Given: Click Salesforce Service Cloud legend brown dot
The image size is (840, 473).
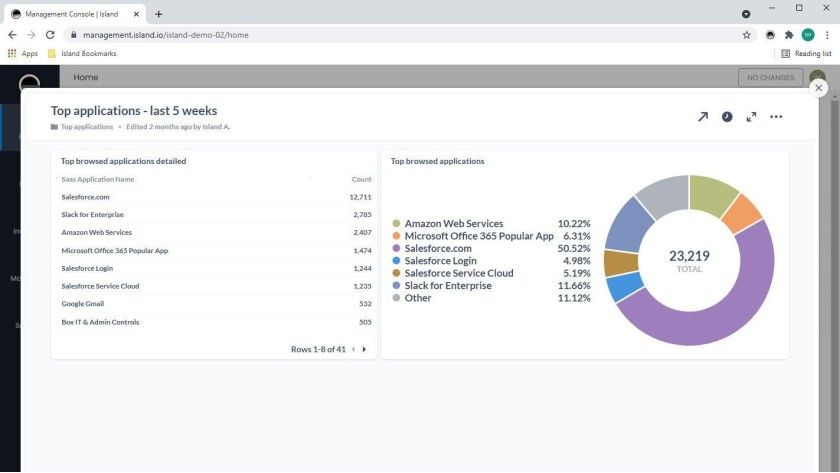Looking at the screenshot, I should tap(396, 273).
